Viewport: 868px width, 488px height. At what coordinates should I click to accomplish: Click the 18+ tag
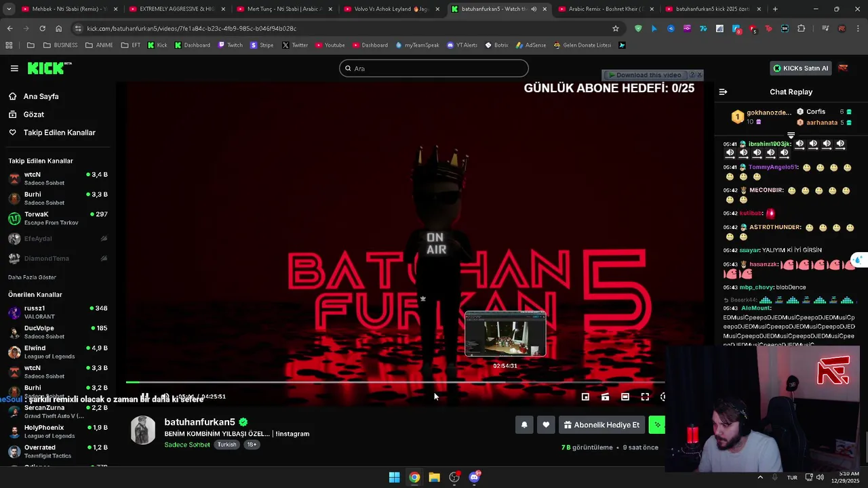pos(252,445)
